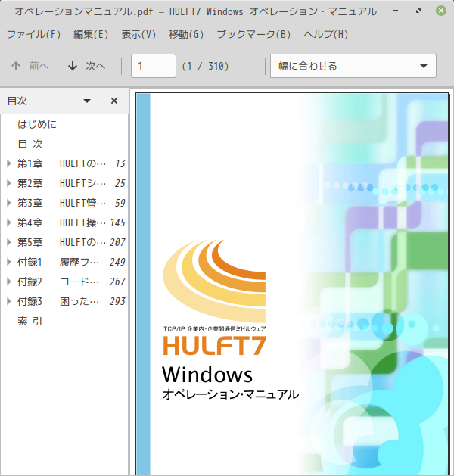This screenshot has height=476, width=454.
Task: Jump to 第1章 HULFTの… page 13
Action: point(64,163)
